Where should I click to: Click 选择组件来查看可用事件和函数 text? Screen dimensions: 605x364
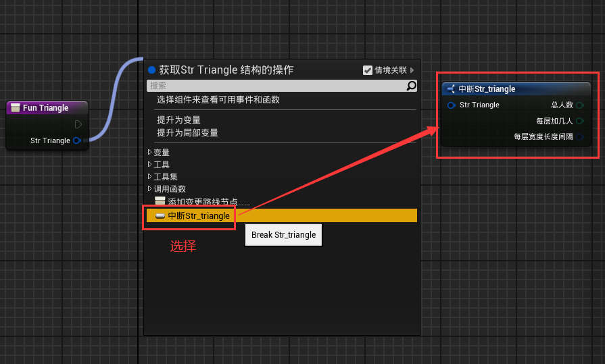tap(218, 100)
